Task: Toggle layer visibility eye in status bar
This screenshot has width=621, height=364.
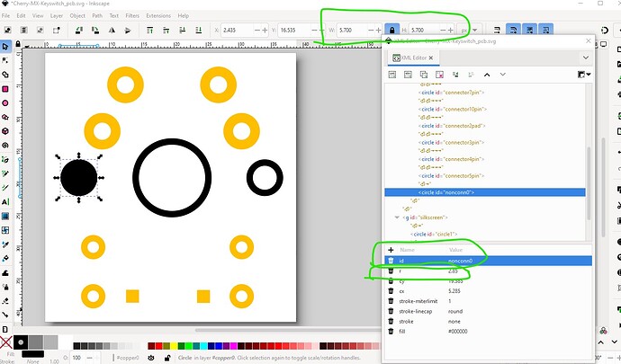Action: tap(151, 358)
